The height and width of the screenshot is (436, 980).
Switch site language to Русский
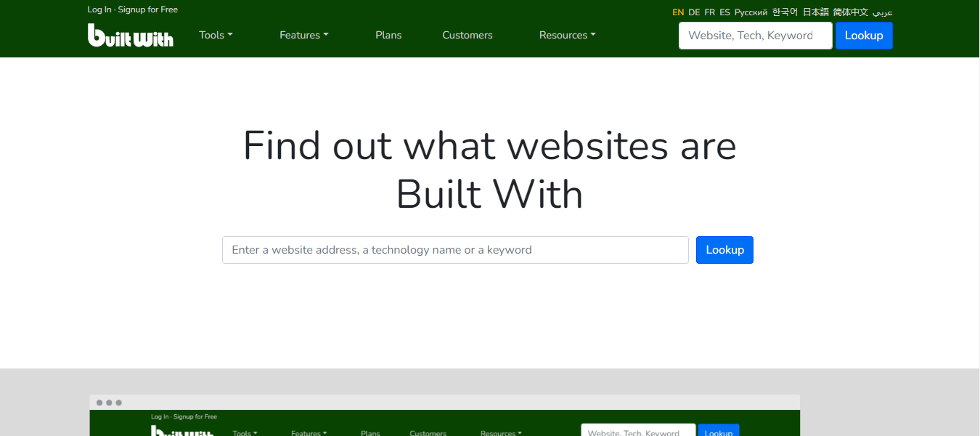pos(749,12)
